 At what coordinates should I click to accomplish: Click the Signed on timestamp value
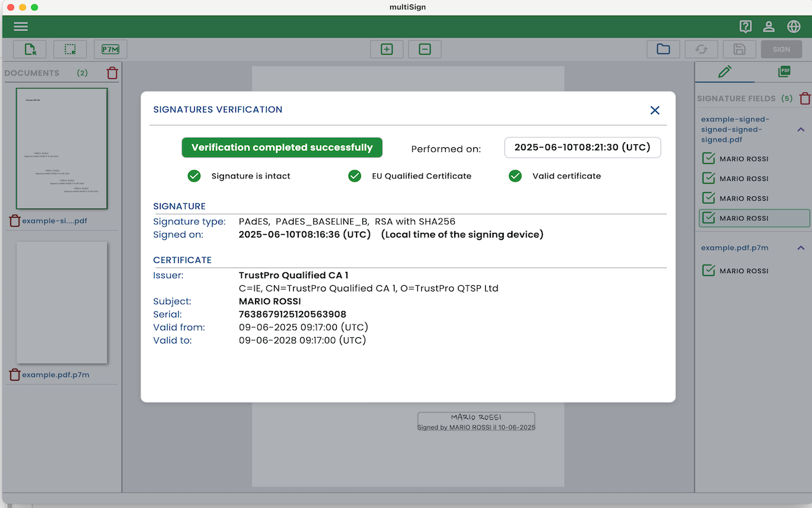304,234
